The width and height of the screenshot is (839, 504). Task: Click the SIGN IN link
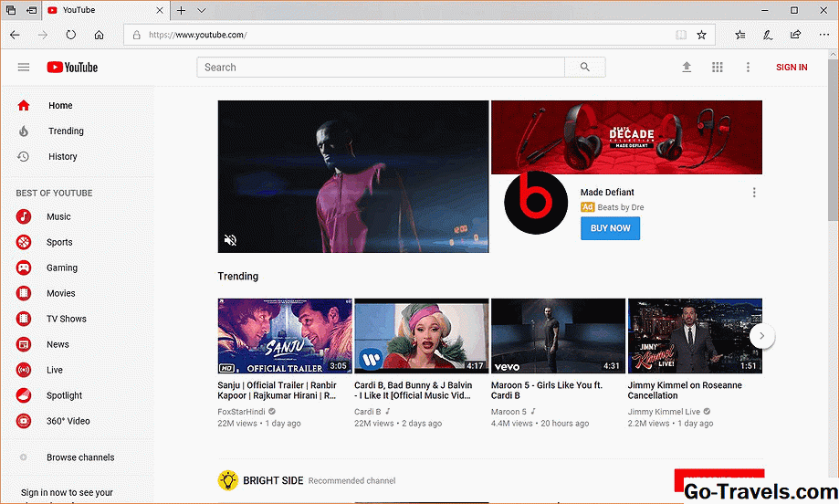click(x=791, y=67)
